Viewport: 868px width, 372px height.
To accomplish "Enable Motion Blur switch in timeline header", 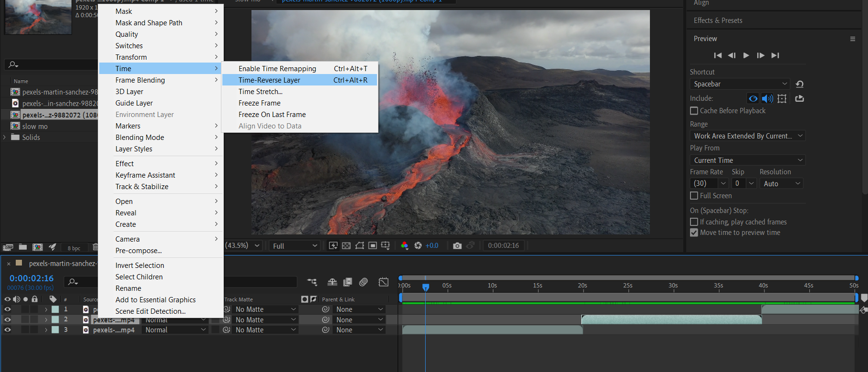I will (x=363, y=282).
